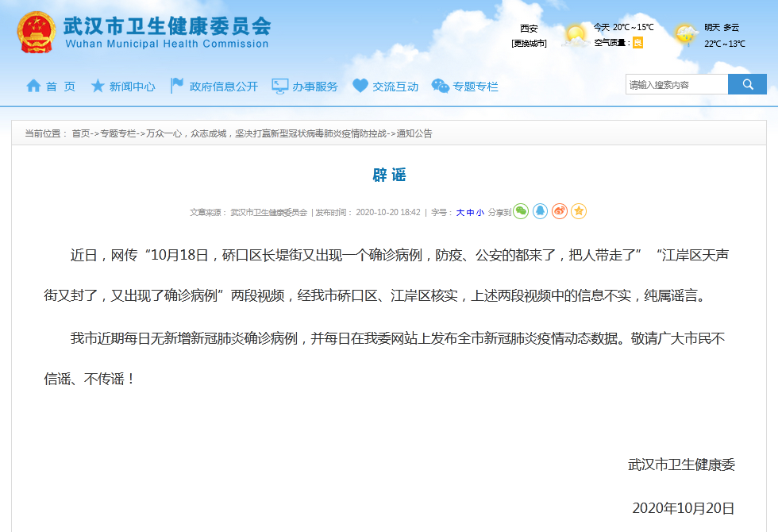Select 中 for medium font size
The image size is (778, 532).
(x=472, y=211)
